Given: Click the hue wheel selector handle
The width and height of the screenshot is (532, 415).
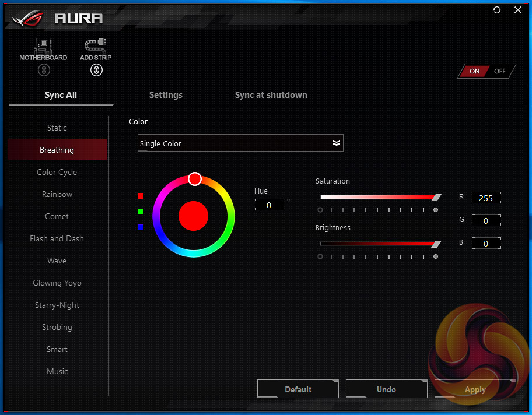Looking at the screenshot, I should [195, 179].
